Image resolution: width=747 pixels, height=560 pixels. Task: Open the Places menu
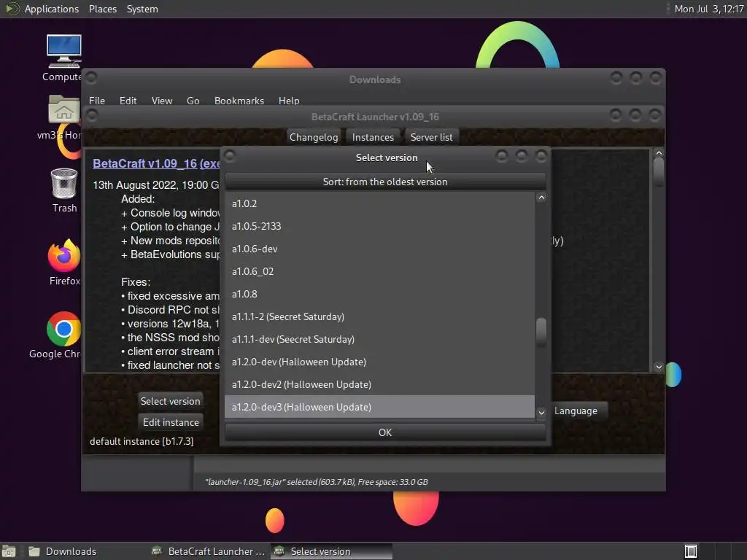[x=102, y=9]
